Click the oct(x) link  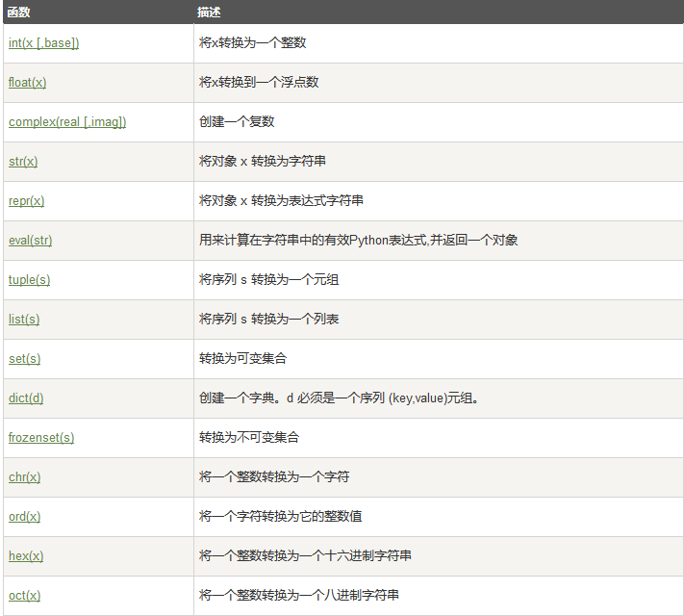click(x=24, y=596)
